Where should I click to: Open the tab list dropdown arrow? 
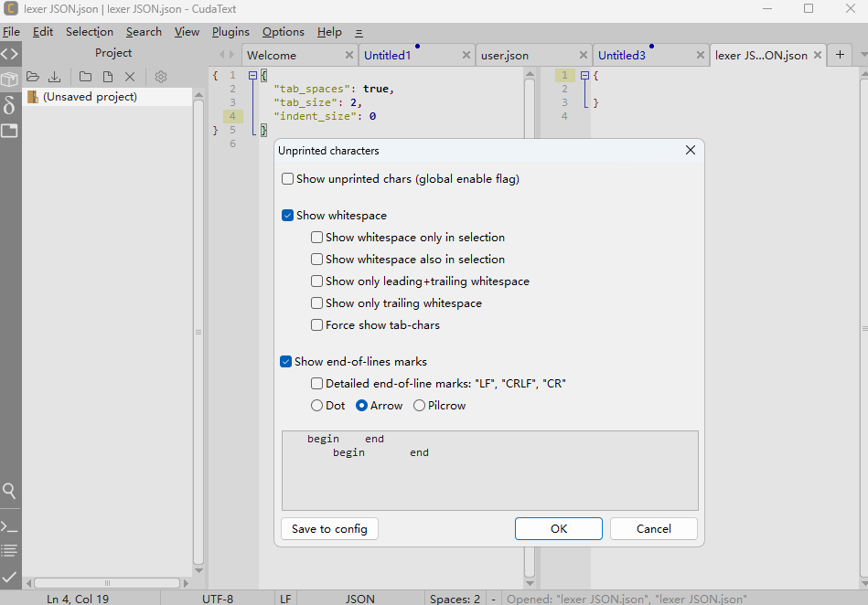coord(863,55)
